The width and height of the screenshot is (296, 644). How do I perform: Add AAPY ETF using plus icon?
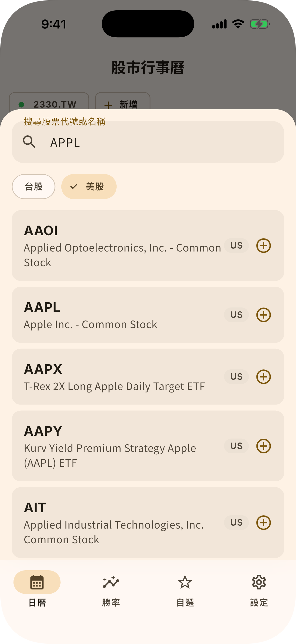point(264,446)
